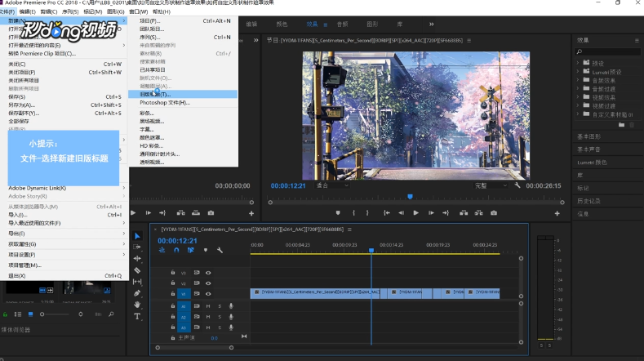Go to Out point in program monitor

(x=446, y=212)
